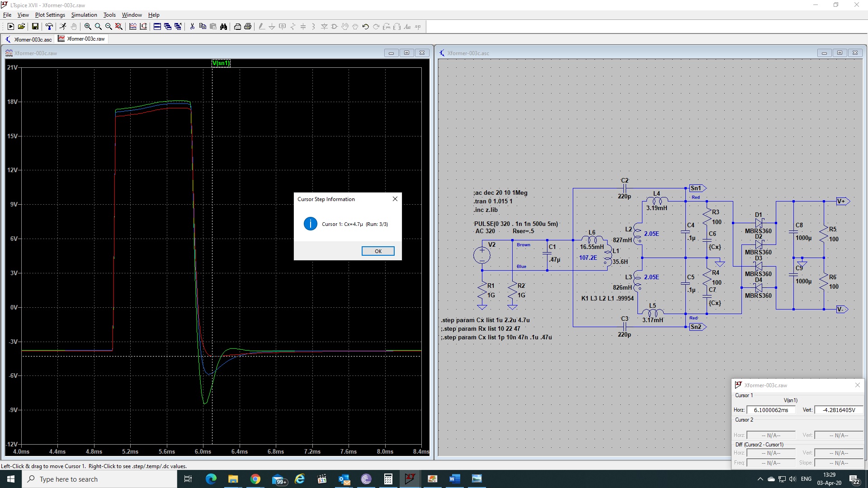This screenshot has width=868, height=488.
Task: Click the ENG language indicator
Action: tap(806, 479)
